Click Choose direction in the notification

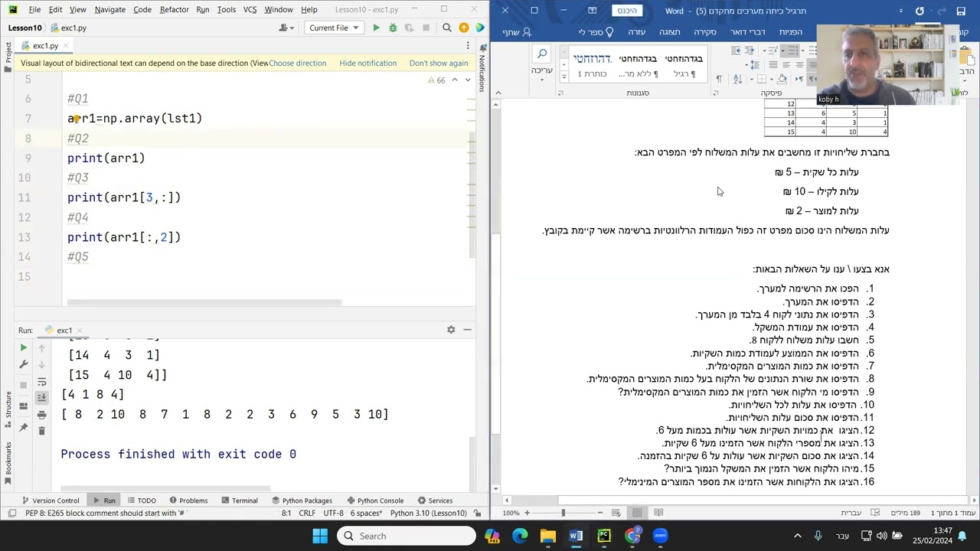tap(297, 63)
